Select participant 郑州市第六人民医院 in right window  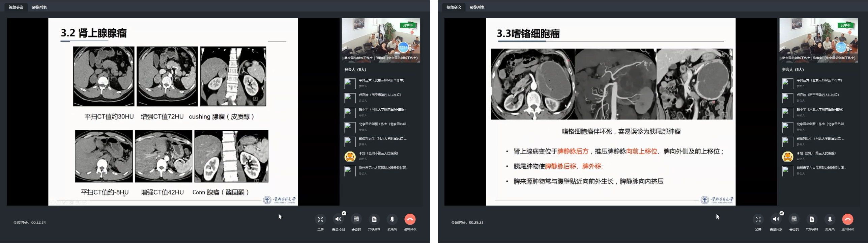pyautogui.click(x=819, y=170)
